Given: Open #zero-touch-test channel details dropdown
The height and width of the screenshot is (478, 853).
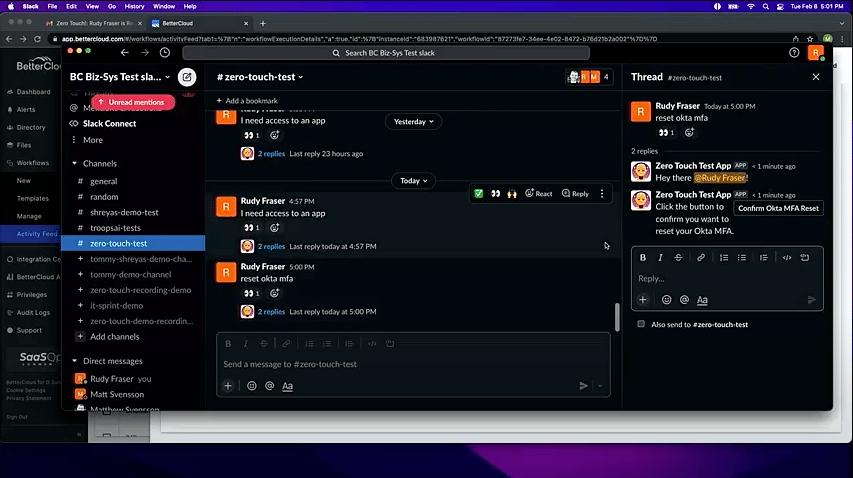Looking at the screenshot, I should (260, 77).
